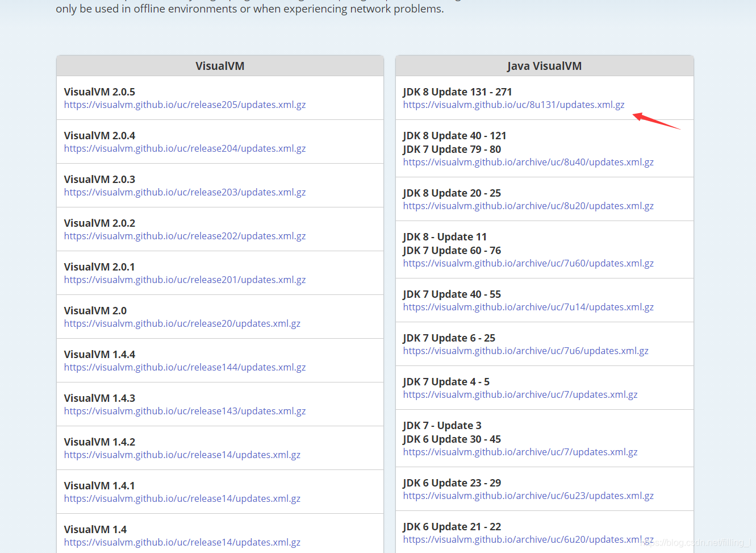Click the JDK 8 Update 20 - 25 heading

[452, 193]
